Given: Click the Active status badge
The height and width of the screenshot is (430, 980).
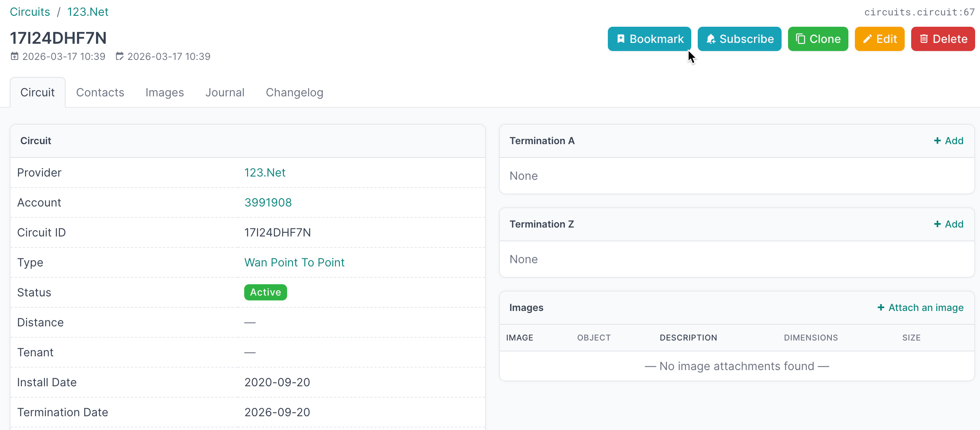Looking at the screenshot, I should tap(265, 292).
